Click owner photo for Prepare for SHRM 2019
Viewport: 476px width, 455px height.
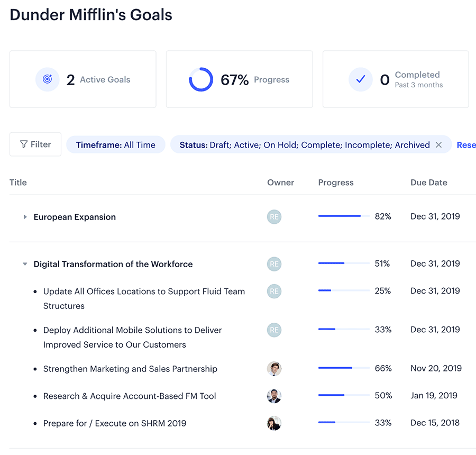coord(274,423)
